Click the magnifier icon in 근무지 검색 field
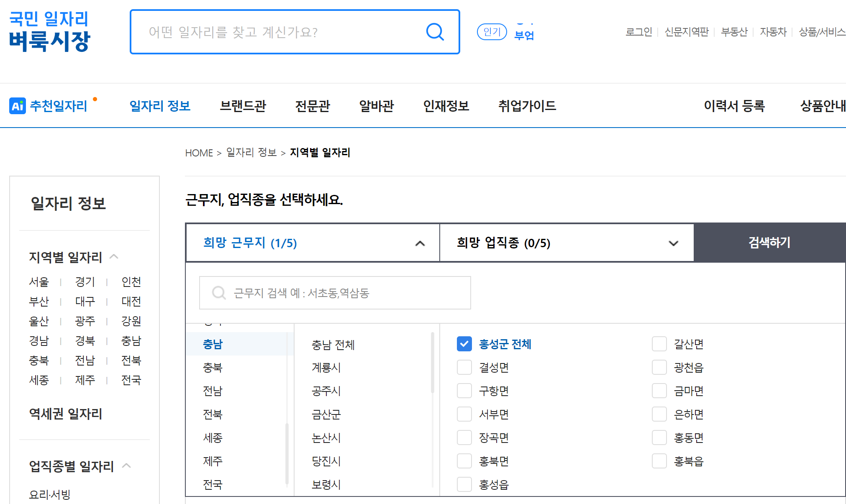 pyautogui.click(x=219, y=293)
